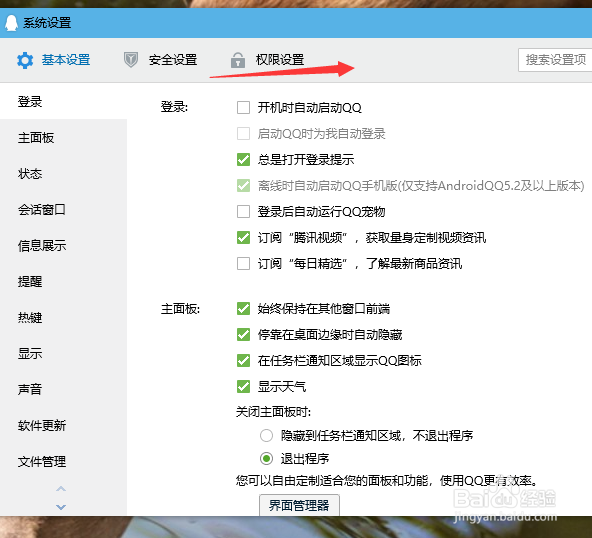Uncheck 总是打开登录提示
The width and height of the screenshot is (592, 538).
(243, 160)
